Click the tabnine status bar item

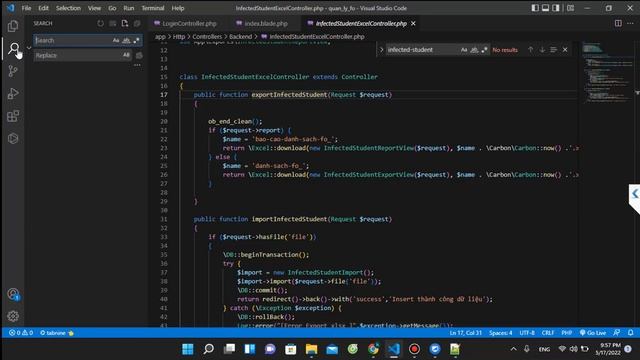pyautogui.click(x=57, y=333)
